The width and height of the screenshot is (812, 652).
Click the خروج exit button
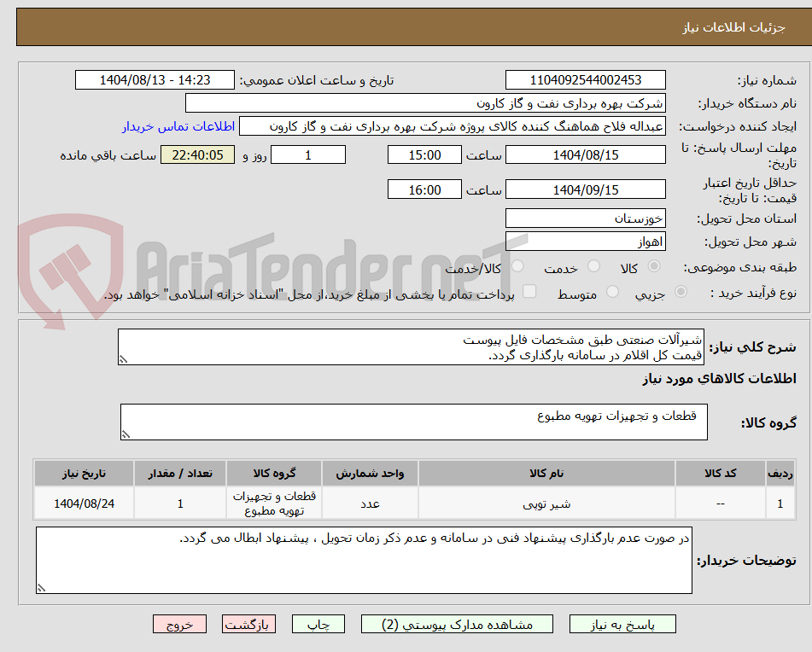[179, 624]
